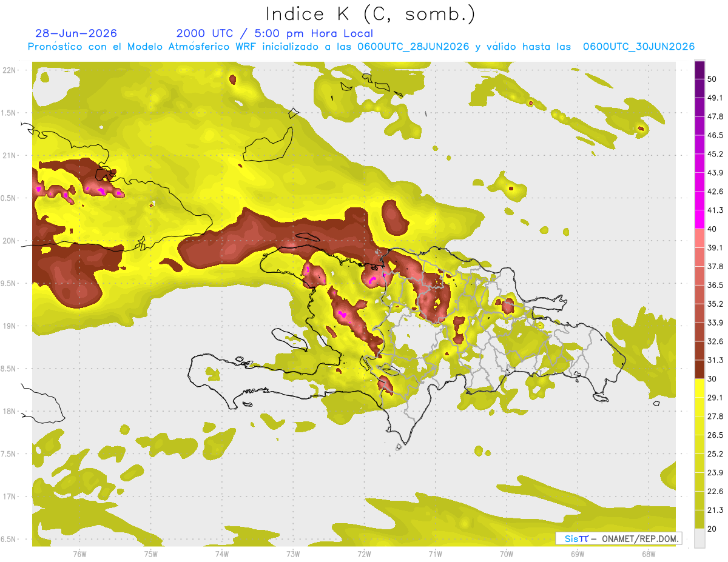Screen dimensions: 728x562
Task: Click the '74W' longitude axis label
Action: (x=222, y=554)
